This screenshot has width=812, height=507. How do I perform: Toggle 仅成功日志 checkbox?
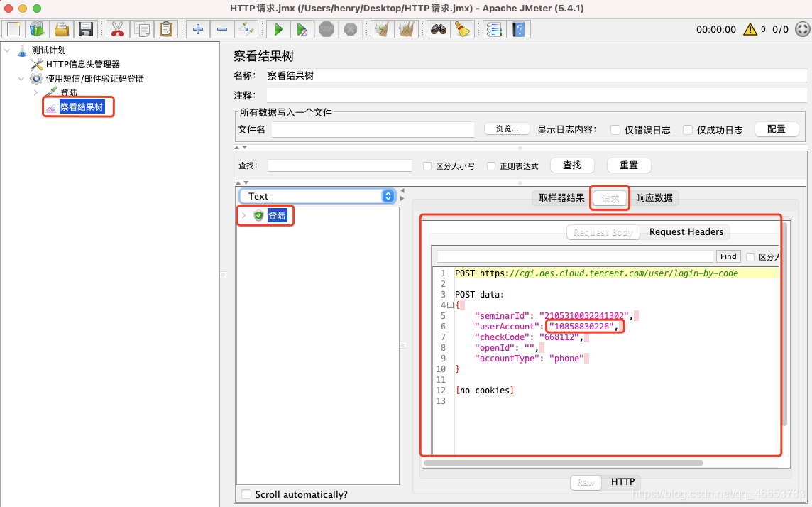(688, 130)
